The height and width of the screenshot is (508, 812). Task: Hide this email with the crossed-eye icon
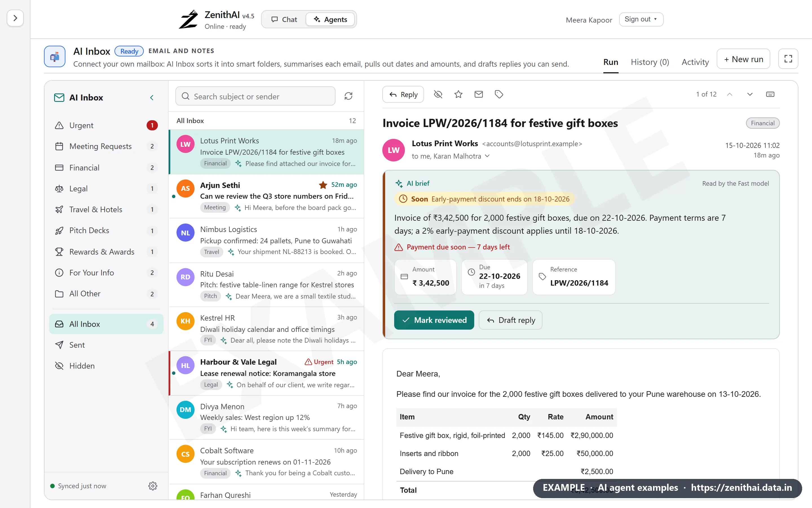click(x=438, y=95)
